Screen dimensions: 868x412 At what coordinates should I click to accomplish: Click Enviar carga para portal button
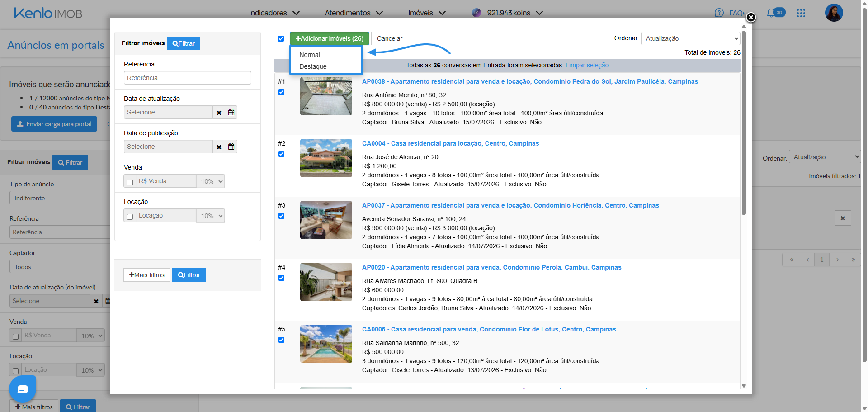54,124
